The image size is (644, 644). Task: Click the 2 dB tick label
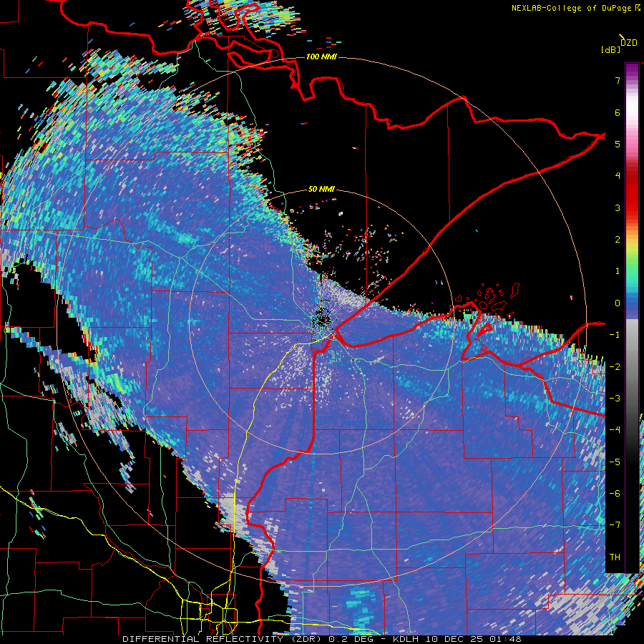(x=618, y=240)
